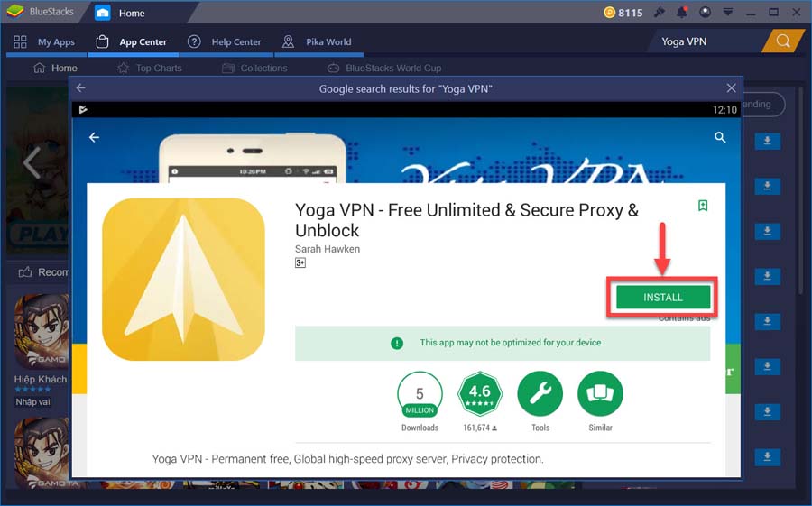
Task: Click the app title Yoga VPN text
Action: [x=466, y=219]
